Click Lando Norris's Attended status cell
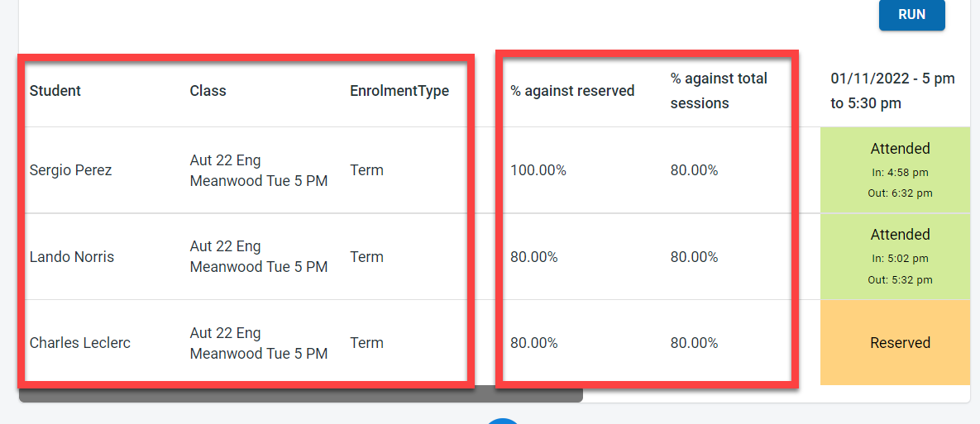Image resolution: width=980 pixels, height=424 pixels. point(895,256)
